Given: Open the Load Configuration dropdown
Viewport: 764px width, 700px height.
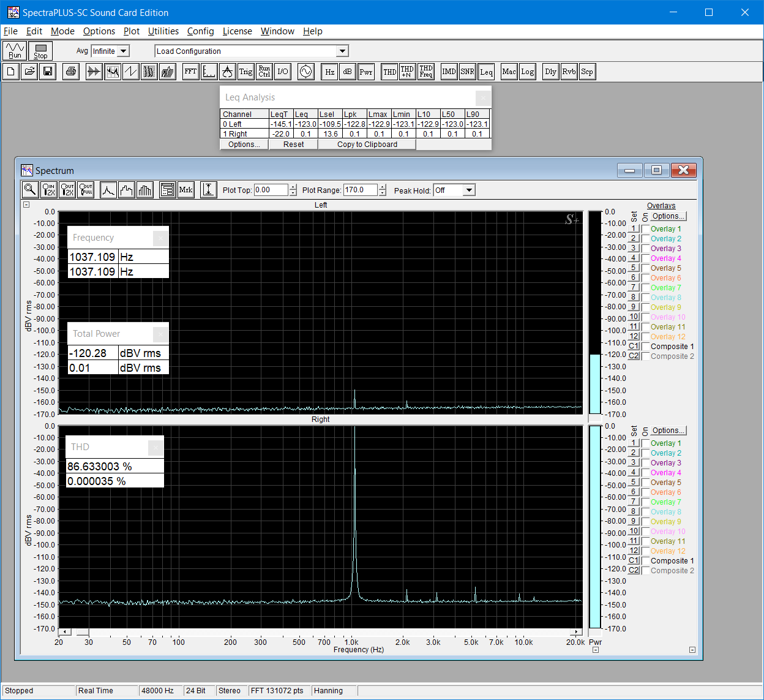Looking at the screenshot, I should (x=343, y=51).
